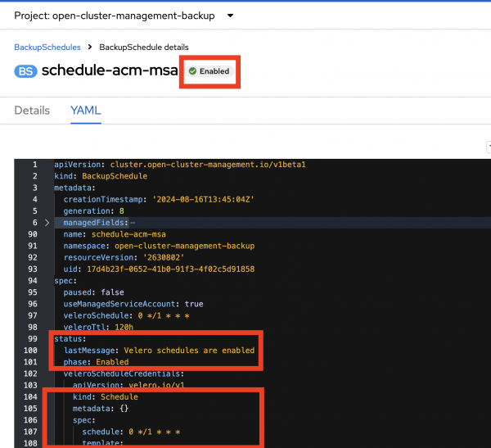
Task: Click line number 99 in gutter
Action: tap(30, 338)
